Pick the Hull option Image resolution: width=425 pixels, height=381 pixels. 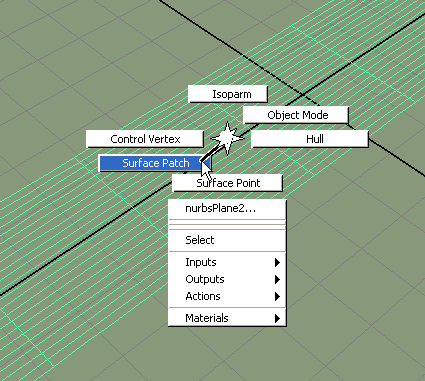pos(310,139)
